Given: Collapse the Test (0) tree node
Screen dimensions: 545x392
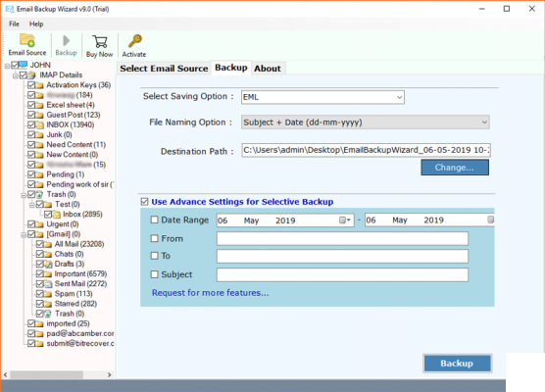Looking at the screenshot, I should [x=31, y=205].
